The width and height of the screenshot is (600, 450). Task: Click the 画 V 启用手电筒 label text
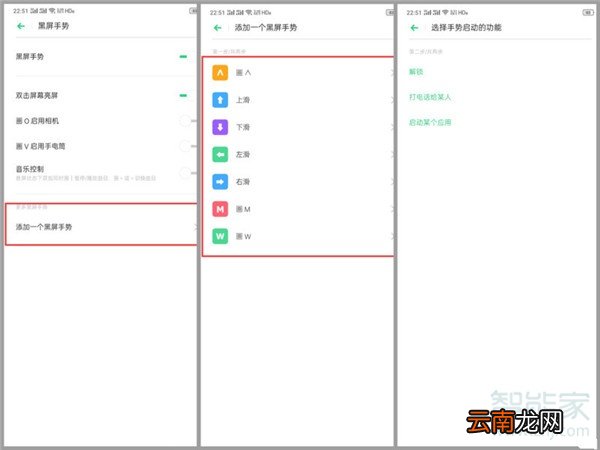(40, 146)
